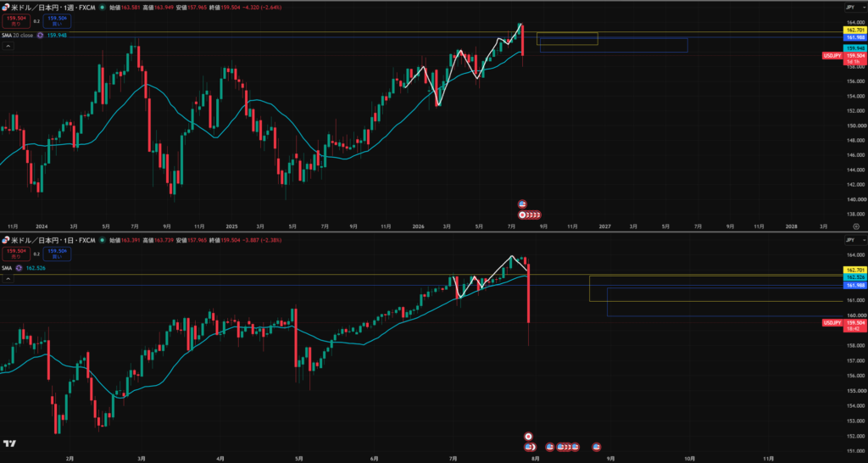
Task: Click the 2025 label on weekly time axis
Action: click(x=231, y=226)
